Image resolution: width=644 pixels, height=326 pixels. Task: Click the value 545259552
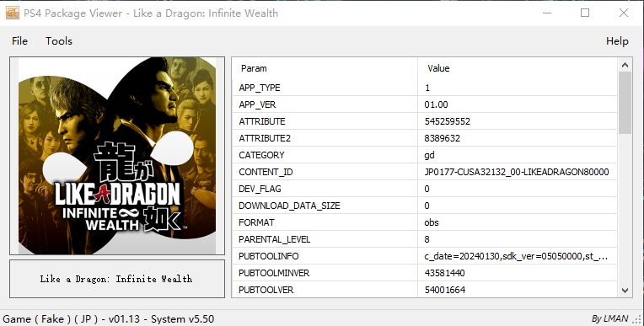coord(448,121)
